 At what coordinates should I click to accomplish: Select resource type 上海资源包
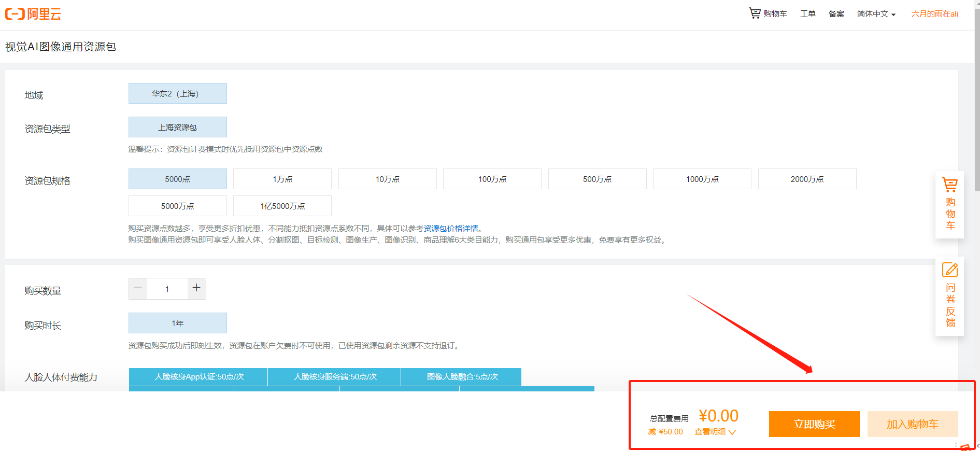178,127
